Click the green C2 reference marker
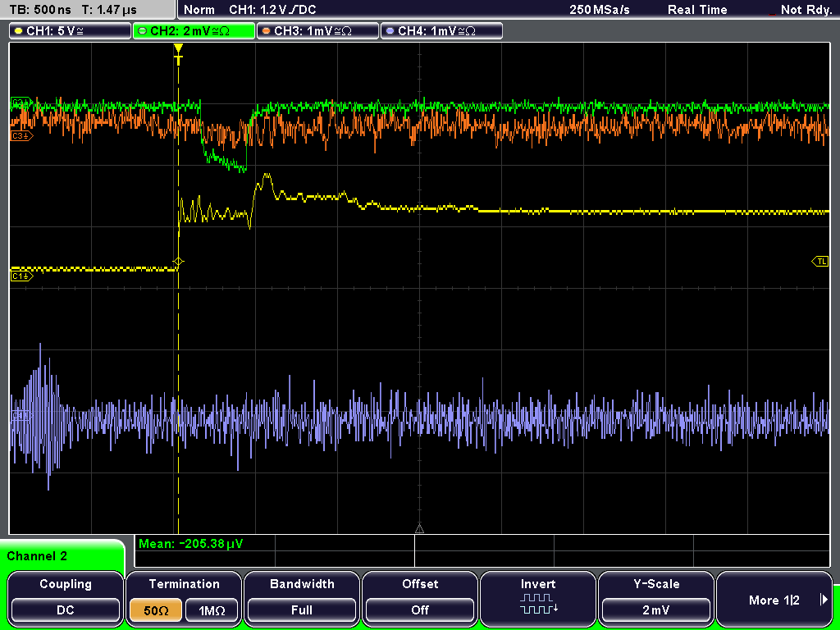This screenshot has width=840, height=630. click(21, 102)
